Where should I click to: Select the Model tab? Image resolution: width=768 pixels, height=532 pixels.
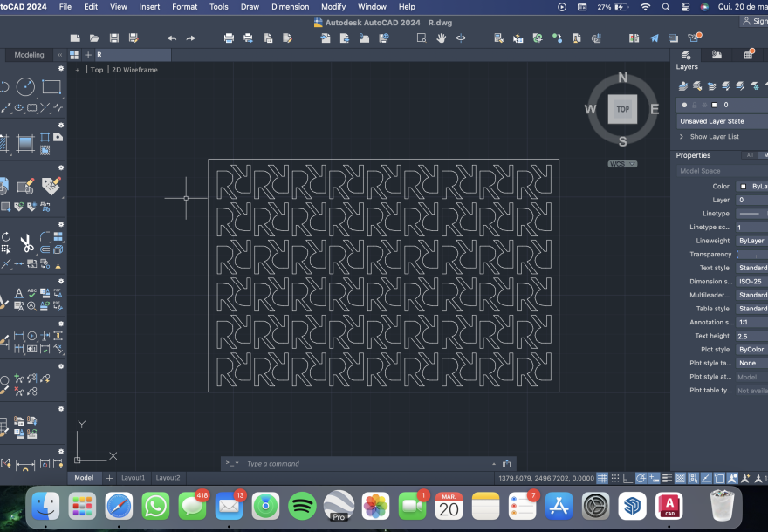click(x=84, y=478)
